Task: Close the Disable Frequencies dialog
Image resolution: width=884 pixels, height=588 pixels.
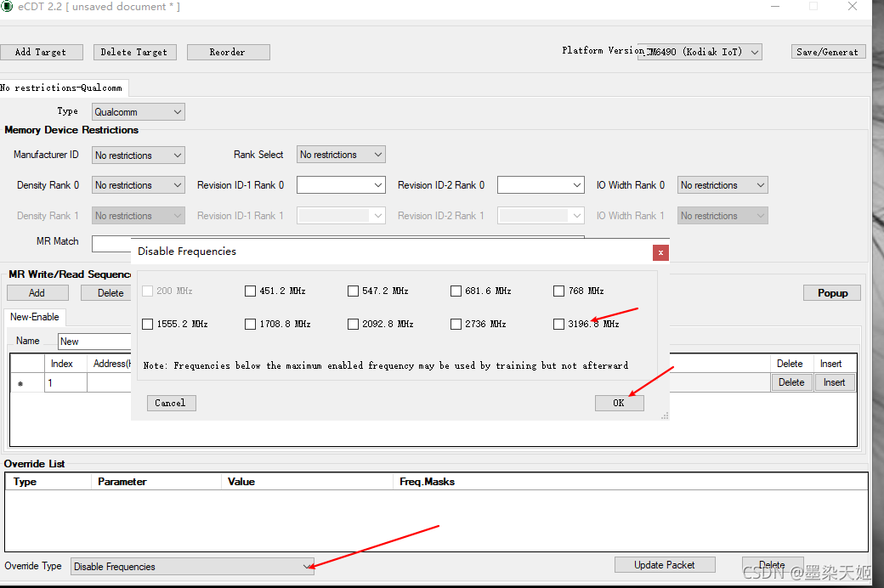Action: pos(660,252)
